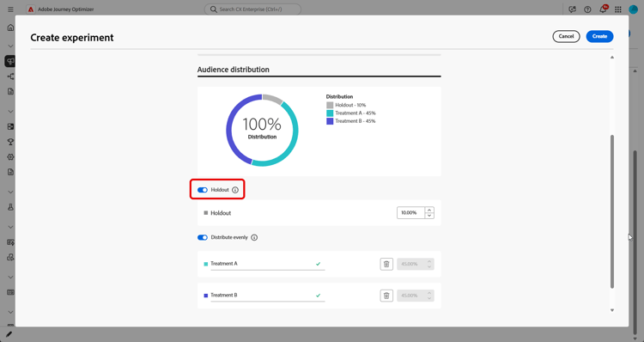
Task: Click the dialog scrollbar up arrow
Action: tap(612, 58)
